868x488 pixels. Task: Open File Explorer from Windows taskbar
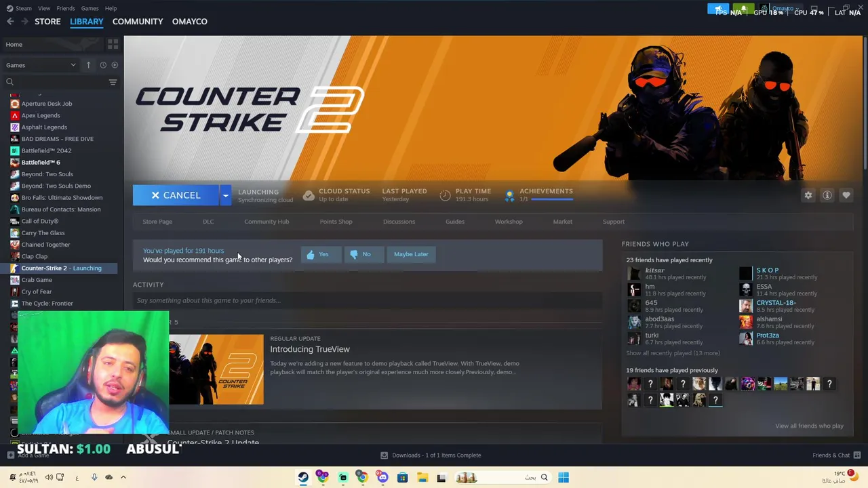422,477
